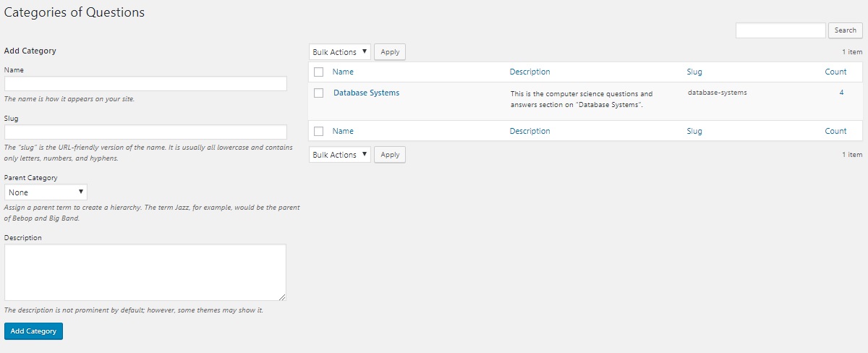Open the count 4 link for Database Systems

click(x=841, y=93)
